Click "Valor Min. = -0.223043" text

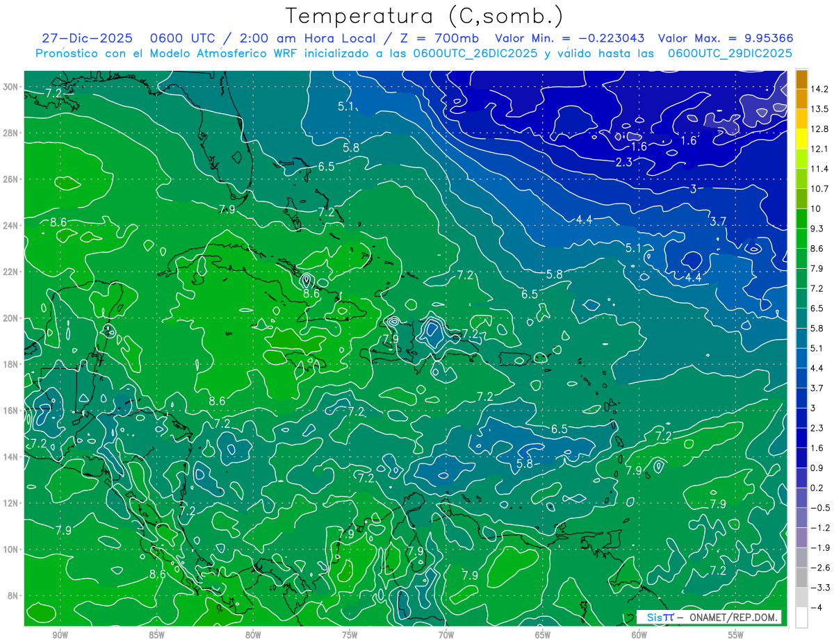(x=569, y=38)
